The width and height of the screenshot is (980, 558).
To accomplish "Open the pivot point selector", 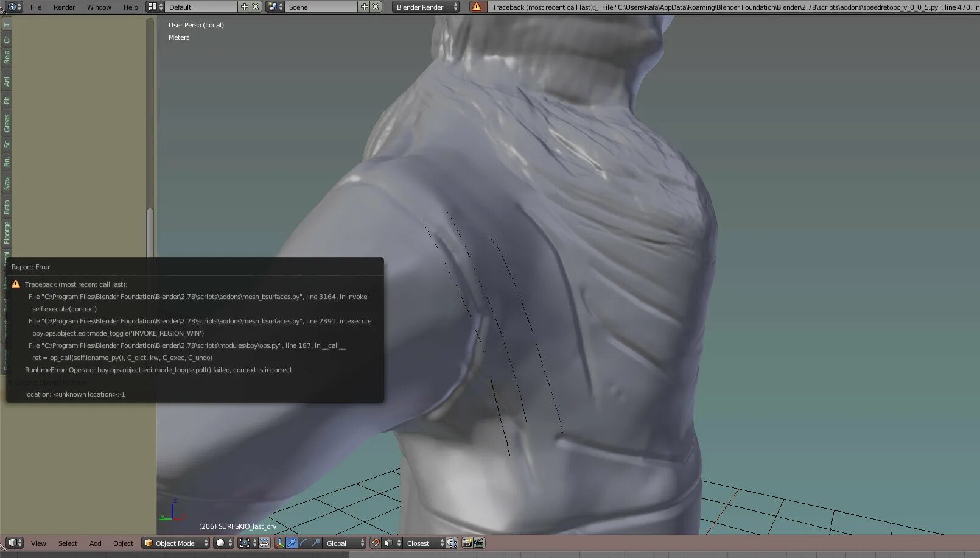I will tap(248, 543).
